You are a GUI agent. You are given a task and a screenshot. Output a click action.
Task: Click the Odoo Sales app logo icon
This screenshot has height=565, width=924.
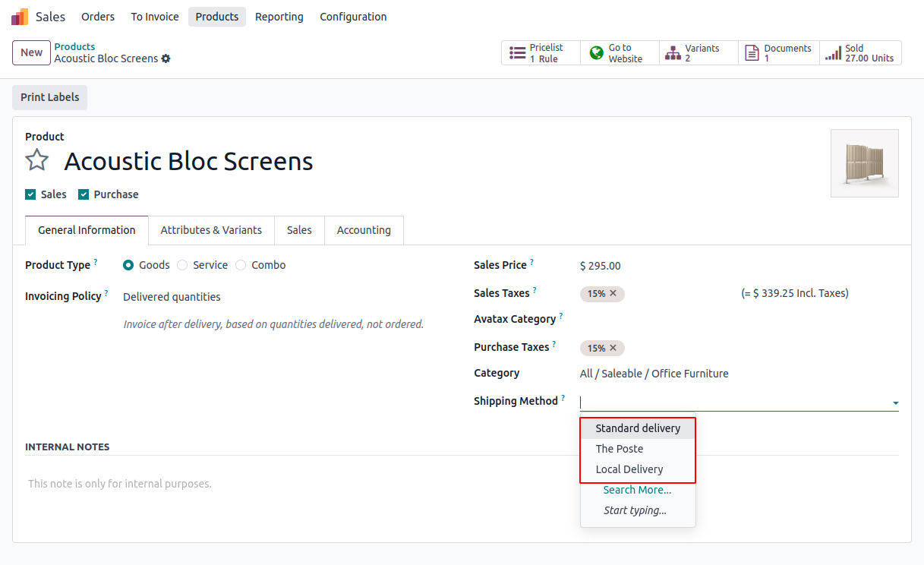coord(20,17)
